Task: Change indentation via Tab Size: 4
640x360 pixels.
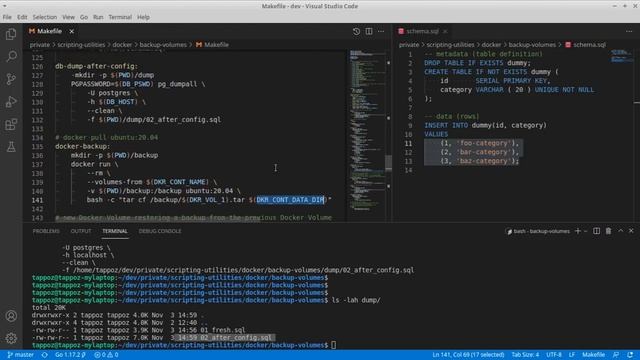Action: tap(525, 355)
